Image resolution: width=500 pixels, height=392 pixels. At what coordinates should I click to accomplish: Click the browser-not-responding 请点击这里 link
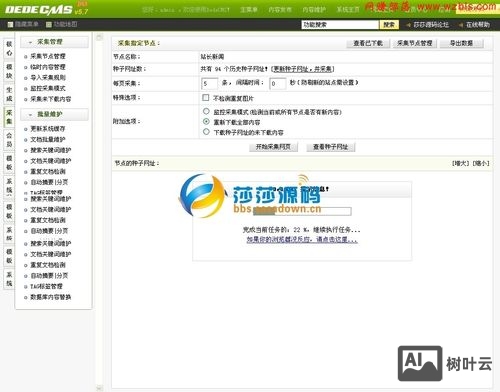pos(302,240)
